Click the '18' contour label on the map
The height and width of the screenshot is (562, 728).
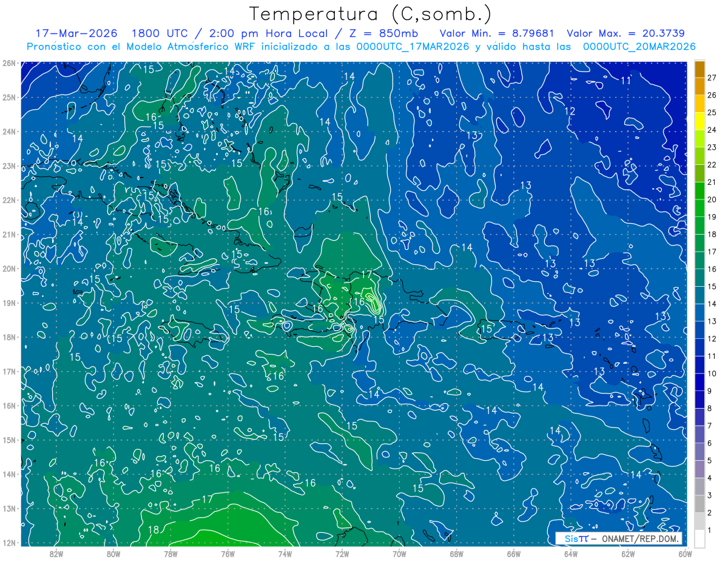click(153, 530)
